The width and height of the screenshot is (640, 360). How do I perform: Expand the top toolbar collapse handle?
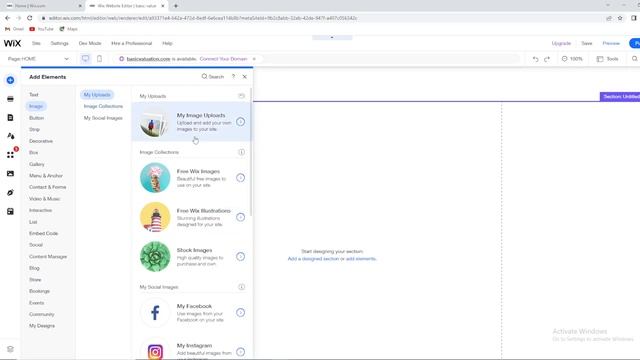click(332, 38)
